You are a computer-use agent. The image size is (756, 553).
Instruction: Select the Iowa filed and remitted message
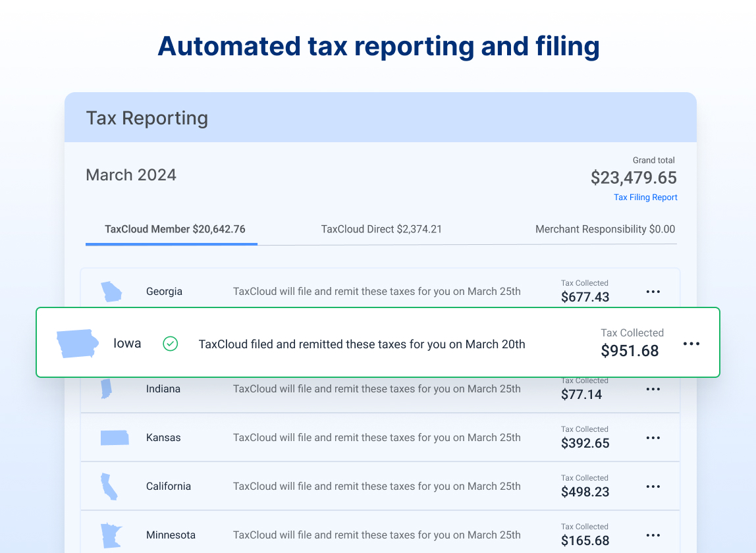coord(362,344)
